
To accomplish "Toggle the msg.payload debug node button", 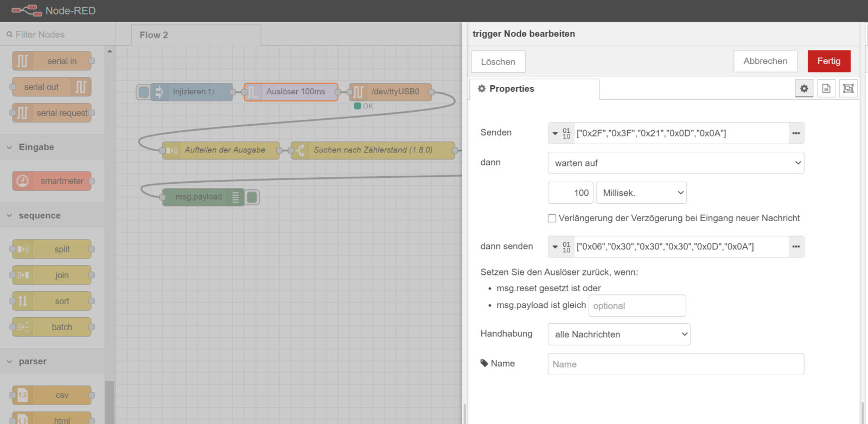I will (252, 197).
